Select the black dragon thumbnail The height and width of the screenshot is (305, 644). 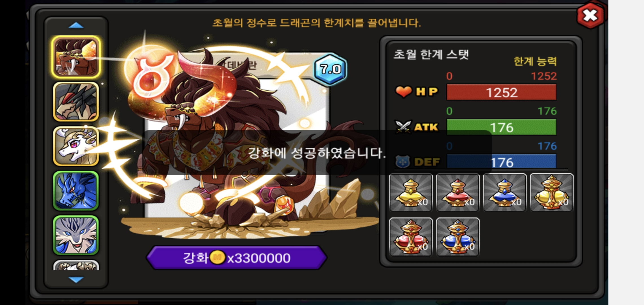76,102
